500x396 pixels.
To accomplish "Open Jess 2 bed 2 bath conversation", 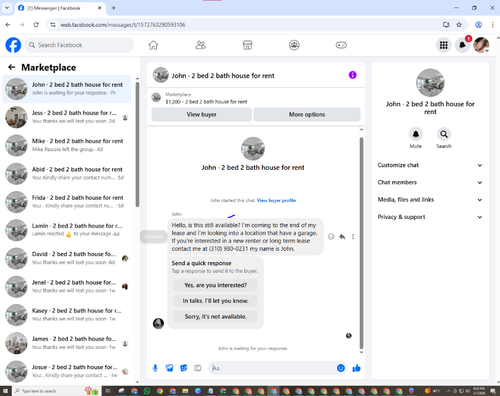I will click(67, 117).
